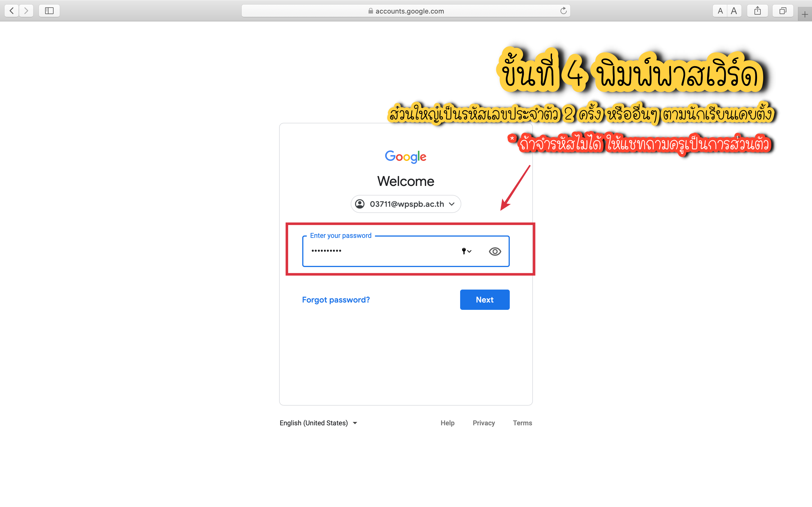
Task: Open a new tab with plus
Action: [x=805, y=14]
